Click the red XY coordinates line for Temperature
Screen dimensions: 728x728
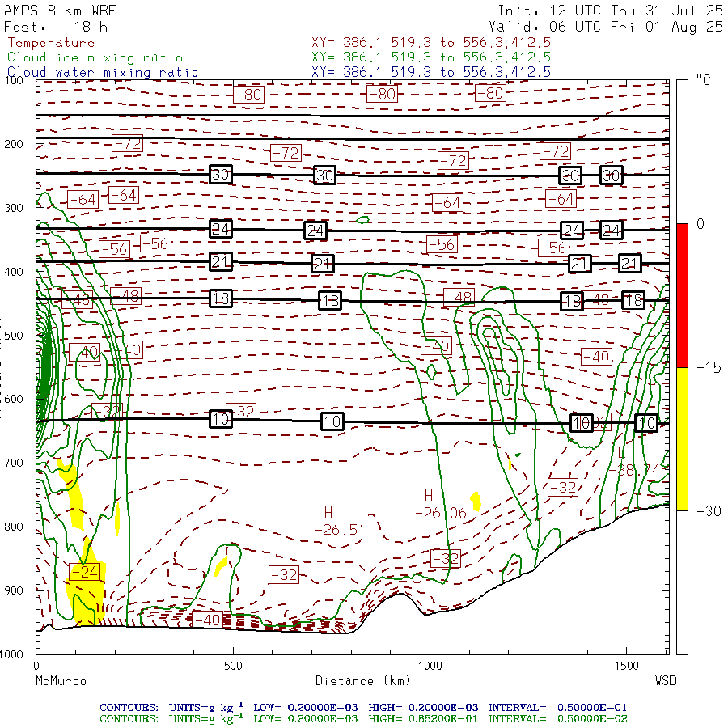431,43
